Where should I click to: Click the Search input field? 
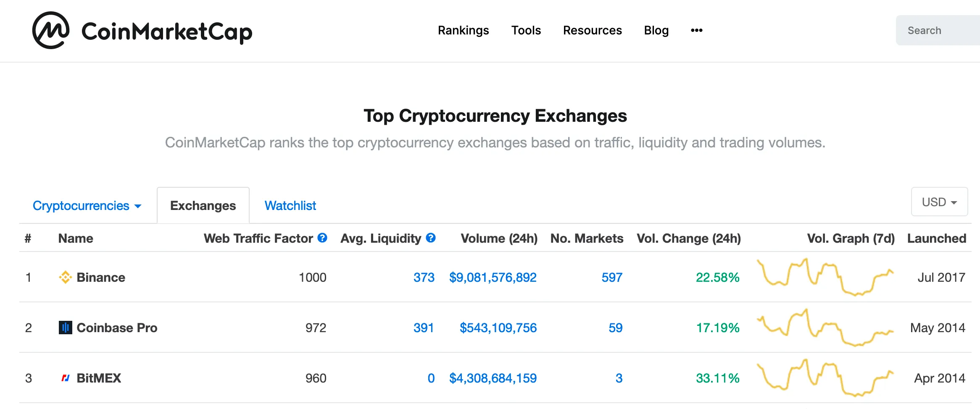(x=937, y=30)
